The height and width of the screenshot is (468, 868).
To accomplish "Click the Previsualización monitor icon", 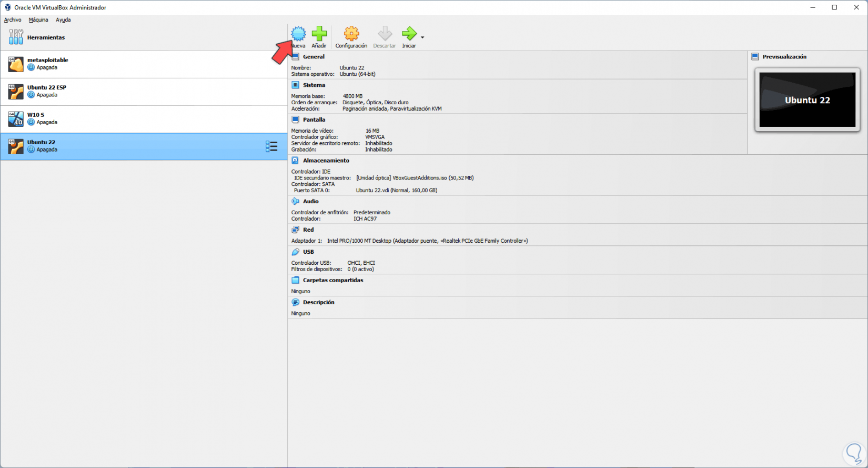I will (755, 56).
